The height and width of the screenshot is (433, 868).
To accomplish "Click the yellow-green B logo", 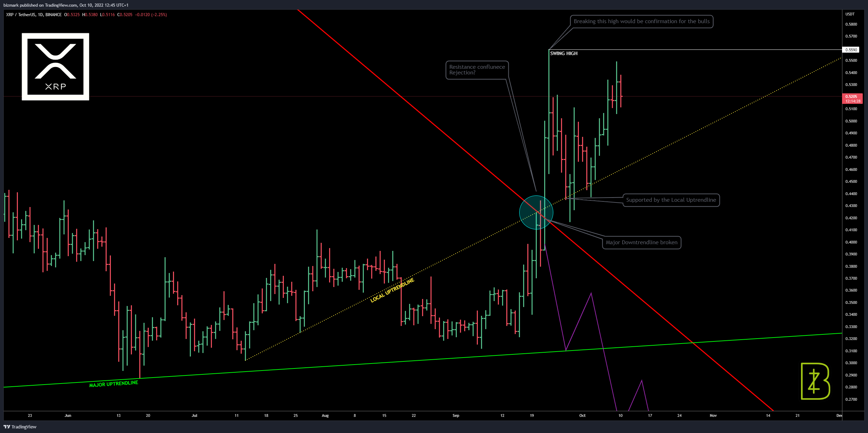I will (815, 381).
